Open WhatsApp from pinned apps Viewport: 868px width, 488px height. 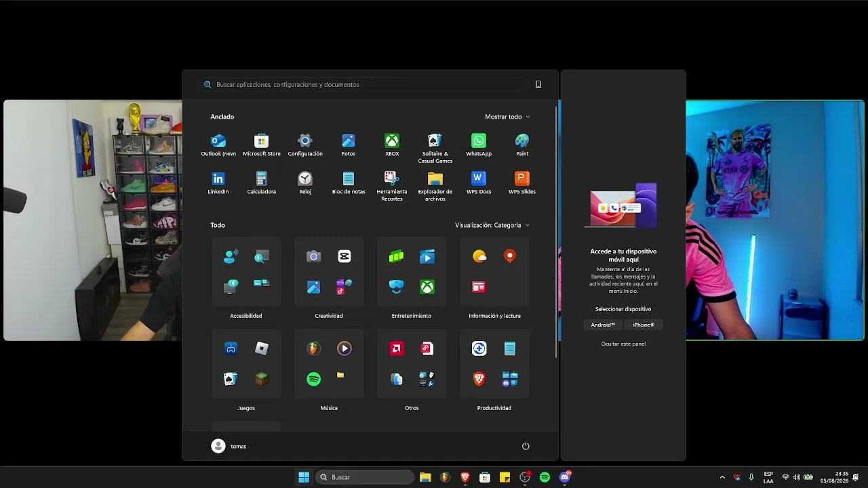point(479,145)
